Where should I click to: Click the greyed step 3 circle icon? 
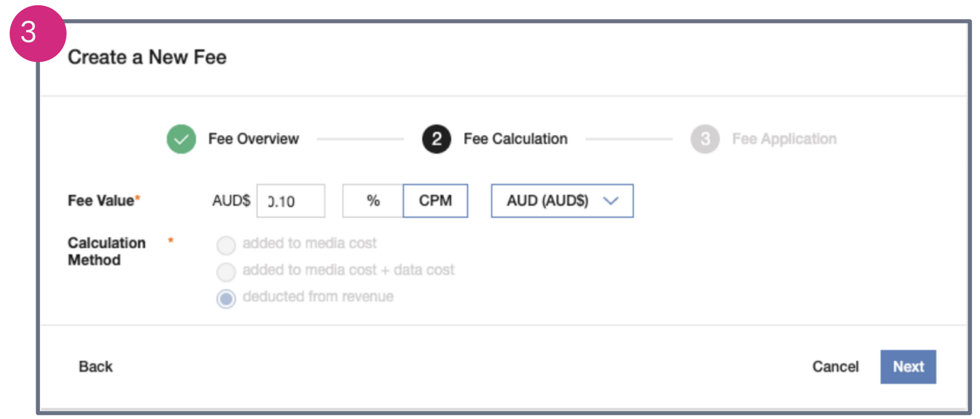704,139
